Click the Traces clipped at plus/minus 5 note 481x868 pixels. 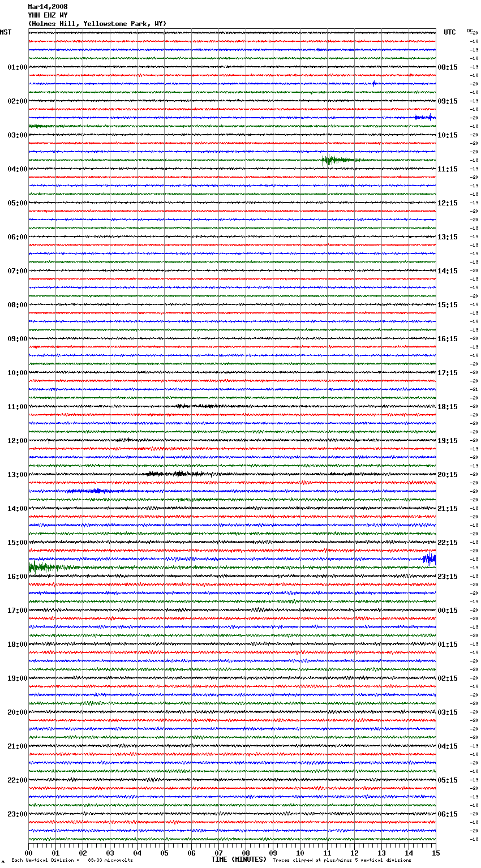coord(342,860)
